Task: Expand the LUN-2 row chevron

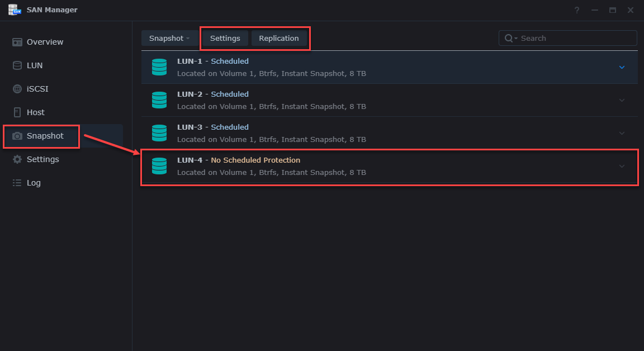Action: (622, 100)
